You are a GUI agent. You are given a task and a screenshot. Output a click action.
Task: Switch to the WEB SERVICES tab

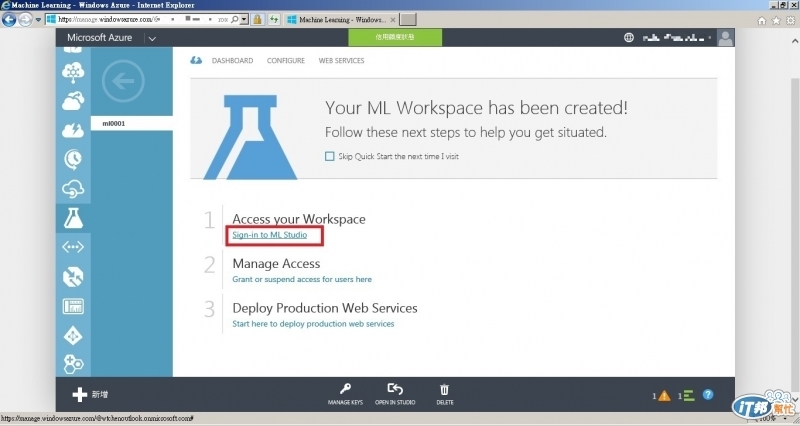click(341, 60)
